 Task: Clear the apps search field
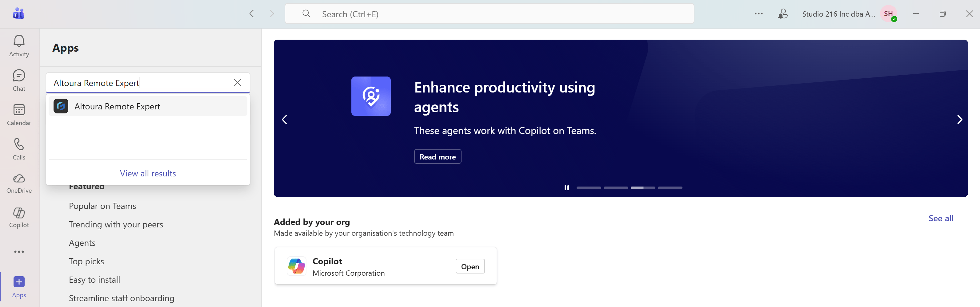pyautogui.click(x=238, y=82)
